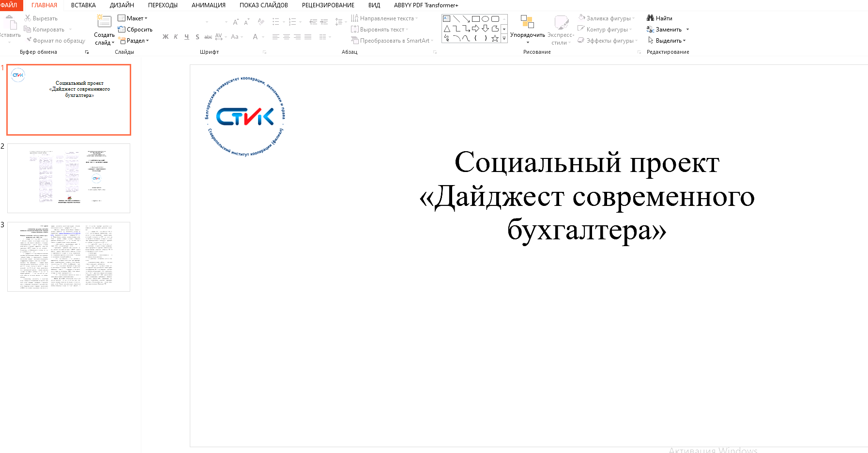Switch to the ПОКАЗ СЛАЙДОВ tab

pyautogui.click(x=264, y=5)
